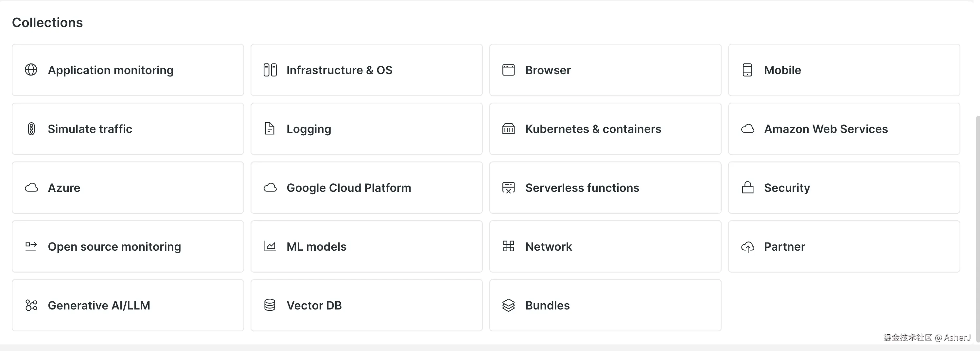Select the Network collection card
Viewport: 980px width, 351px height.
tap(605, 246)
